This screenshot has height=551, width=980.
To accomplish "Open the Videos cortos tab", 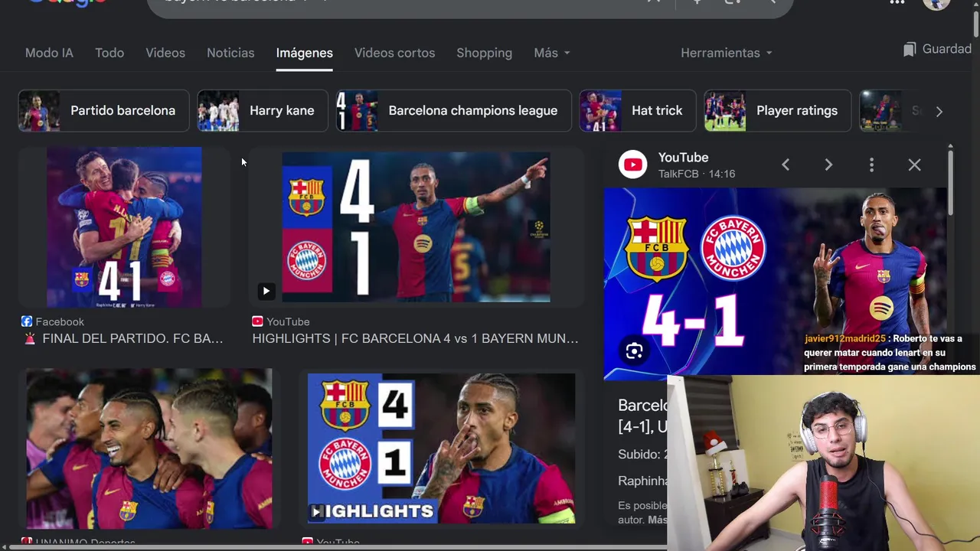I will pos(394,53).
